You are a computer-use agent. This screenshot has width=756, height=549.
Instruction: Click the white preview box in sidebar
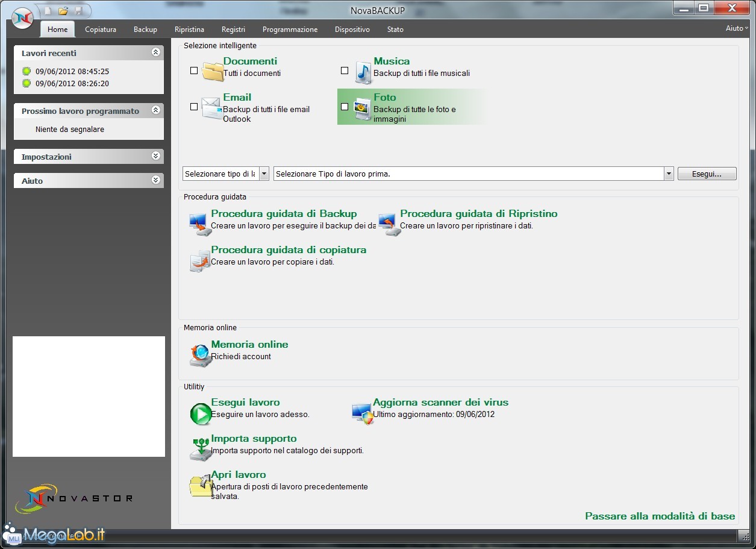(89, 396)
